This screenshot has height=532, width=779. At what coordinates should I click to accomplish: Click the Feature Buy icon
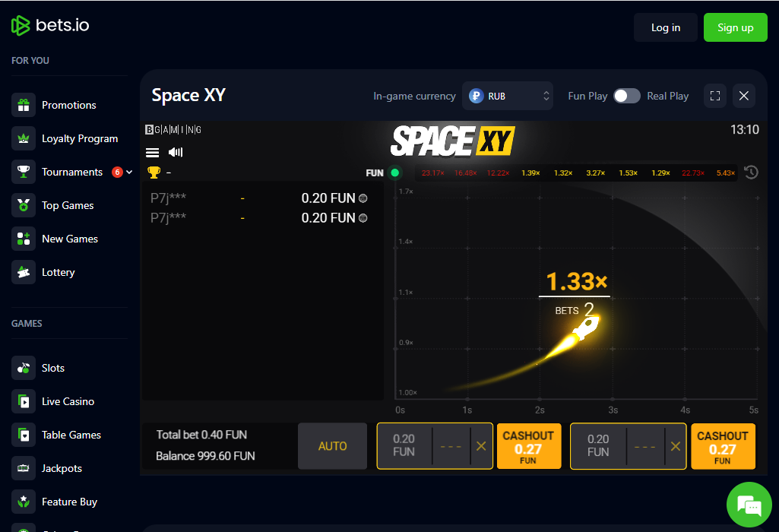[24, 502]
